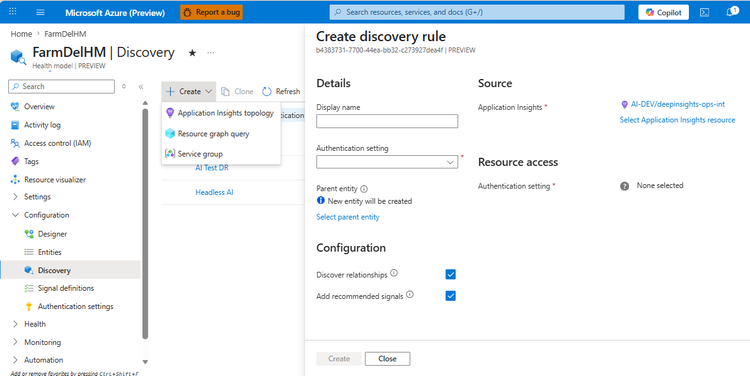Click the Parent entity info icon
The image size is (750, 376).
(364, 189)
